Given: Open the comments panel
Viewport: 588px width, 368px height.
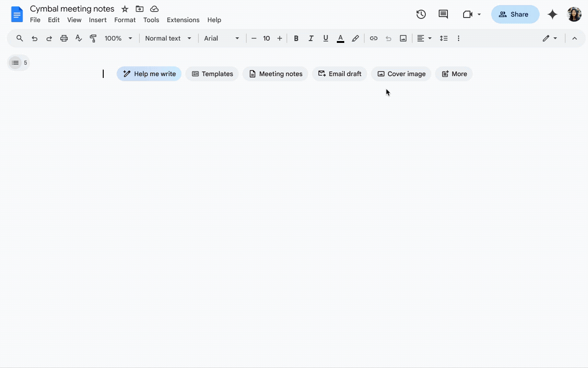Looking at the screenshot, I should click(443, 14).
